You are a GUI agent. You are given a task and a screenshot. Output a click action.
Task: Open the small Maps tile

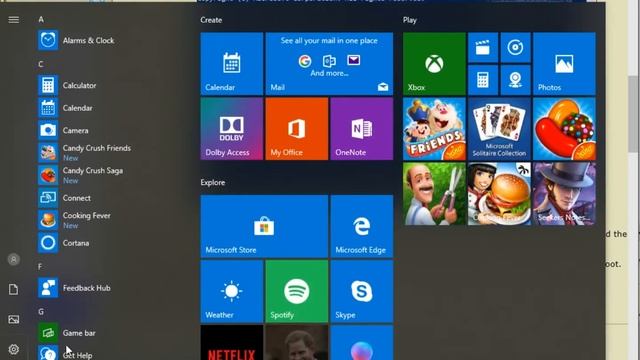516,80
